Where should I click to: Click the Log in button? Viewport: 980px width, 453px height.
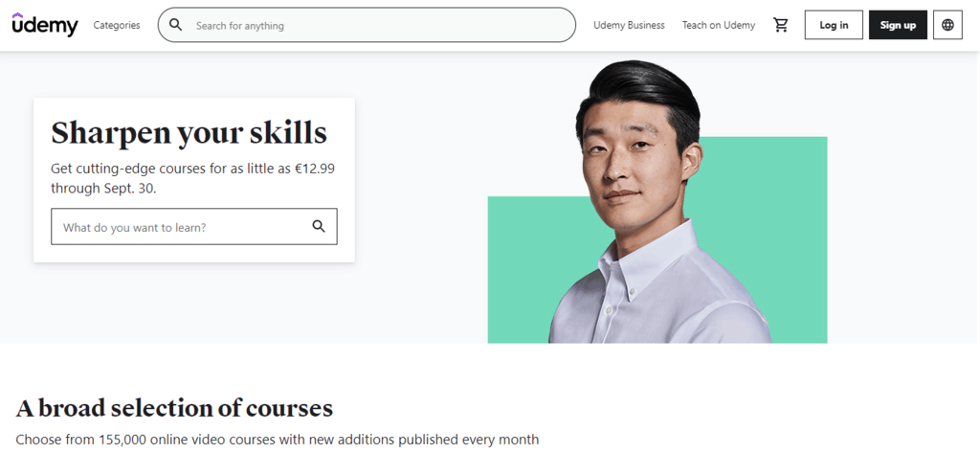[x=833, y=25]
